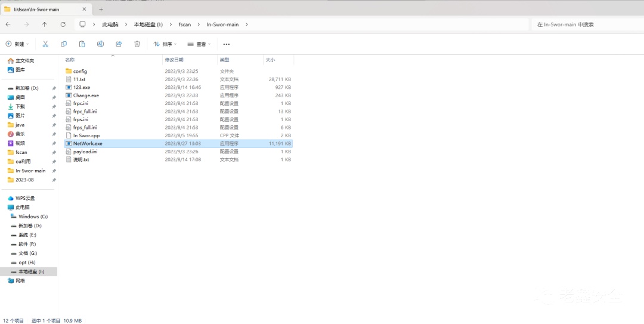Expand chevron after fscan in address bar
The height and width of the screenshot is (324, 644).
coord(199,24)
